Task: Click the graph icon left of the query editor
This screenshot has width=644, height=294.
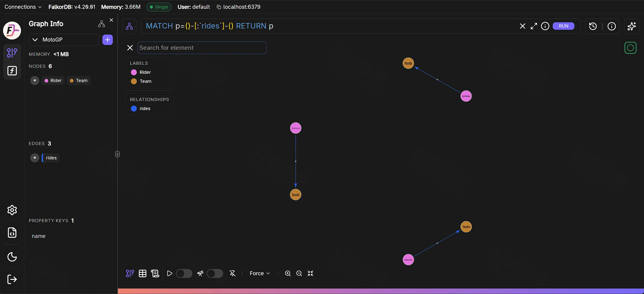Action: click(x=129, y=26)
